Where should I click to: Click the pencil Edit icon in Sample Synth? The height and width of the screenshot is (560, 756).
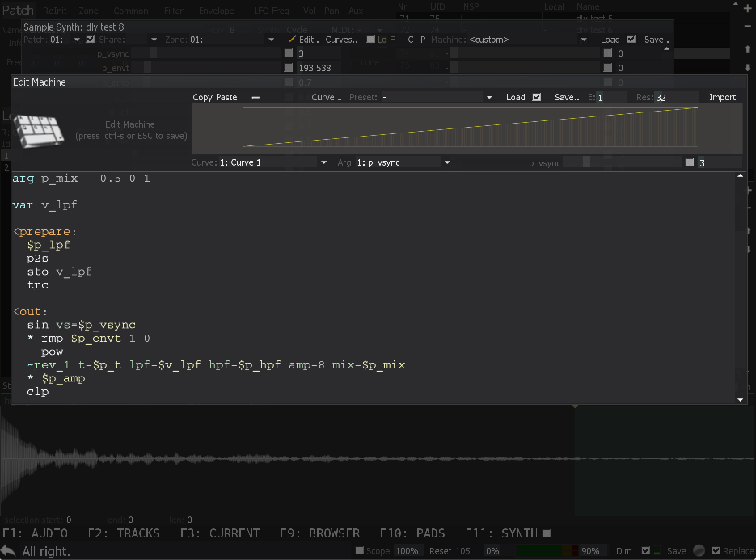[x=293, y=39]
